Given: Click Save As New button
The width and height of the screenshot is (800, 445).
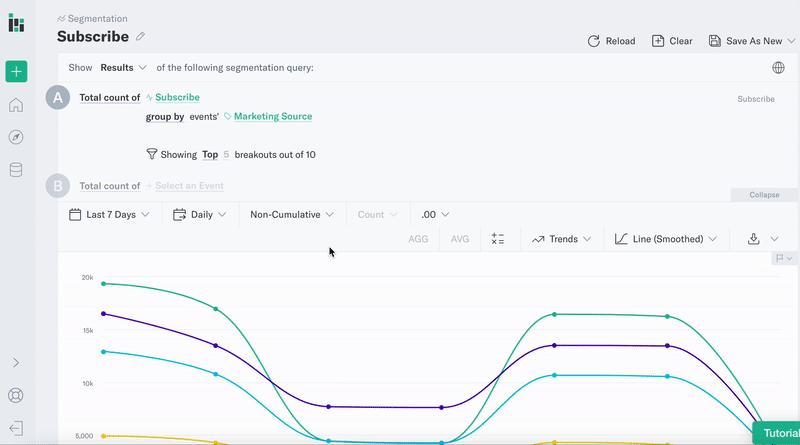Looking at the screenshot, I should point(745,41).
